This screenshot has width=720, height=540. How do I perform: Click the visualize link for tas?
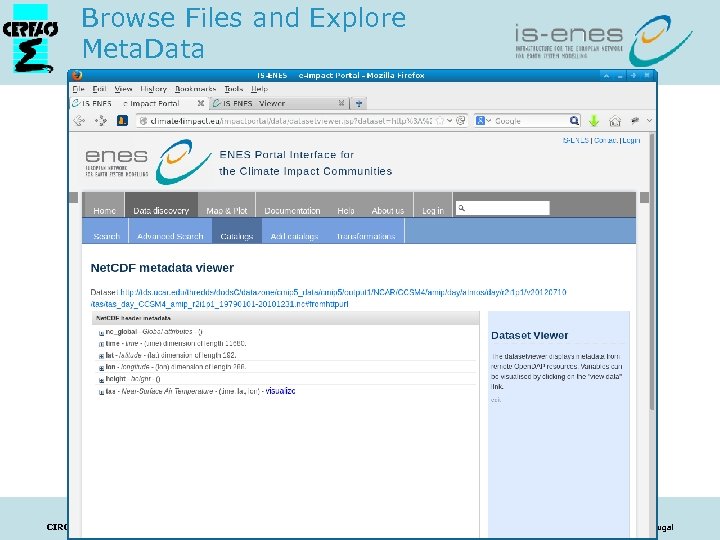tap(280, 391)
